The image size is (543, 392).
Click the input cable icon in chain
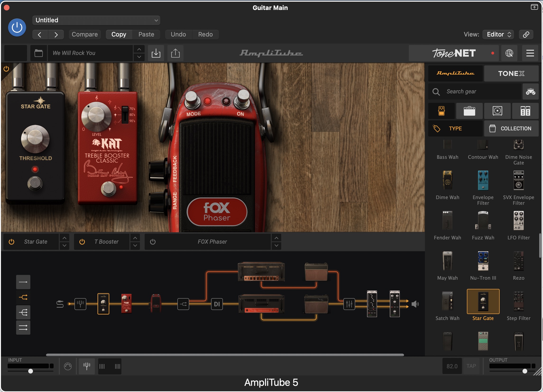(60, 304)
